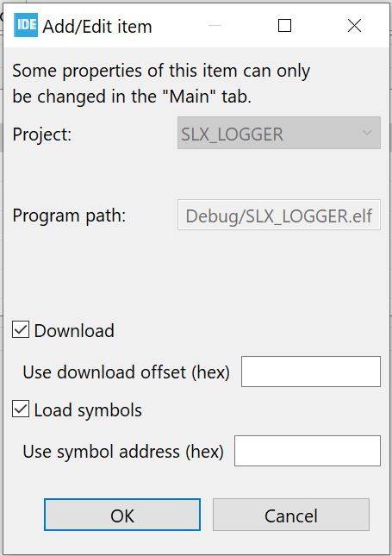This screenshot has height=556, width=392.
Task: Dismiss dialog with the Cancel button
Action: [x=291, y=515]
